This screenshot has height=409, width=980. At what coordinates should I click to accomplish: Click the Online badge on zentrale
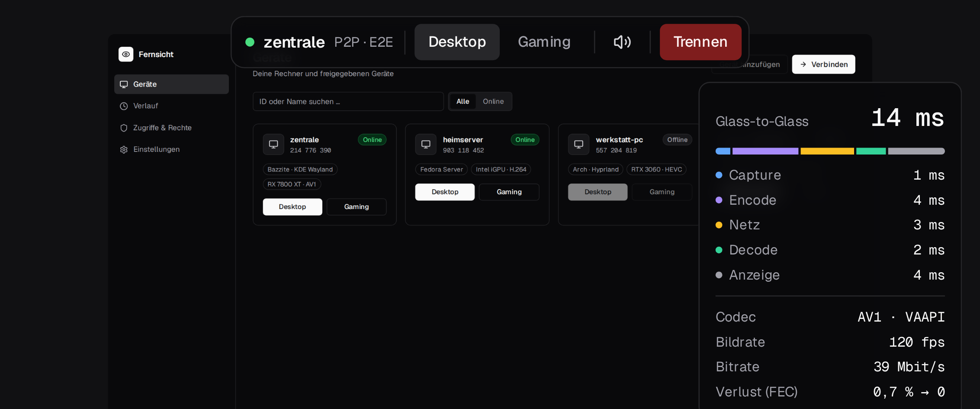372,140
